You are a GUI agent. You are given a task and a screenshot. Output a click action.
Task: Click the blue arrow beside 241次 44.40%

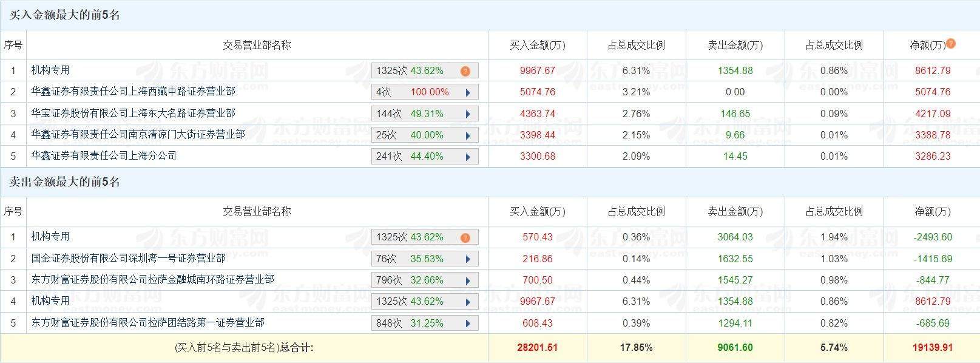tap(468, 157)
